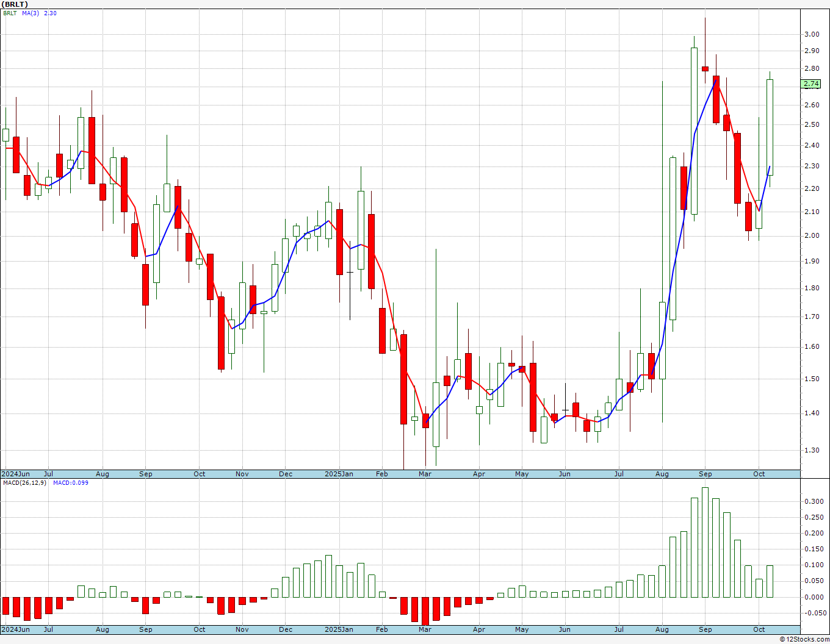
Task: Select the 0.250 MACD axis label
Action: [x=814, y=518]
